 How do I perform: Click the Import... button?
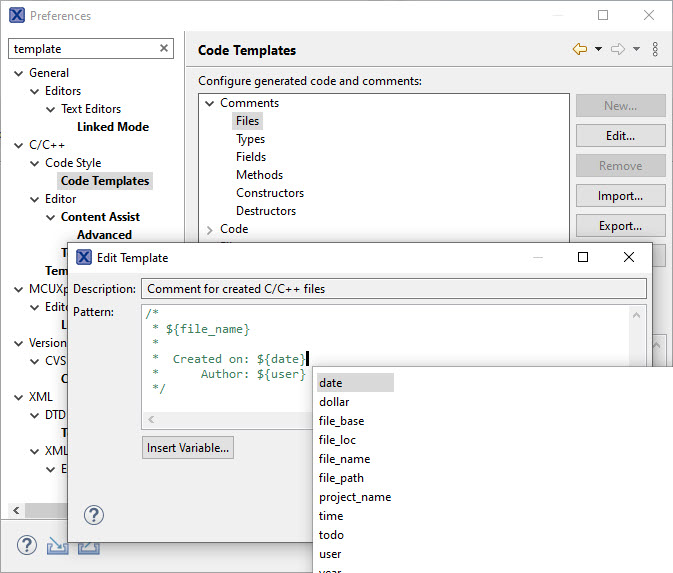point(620,196)
